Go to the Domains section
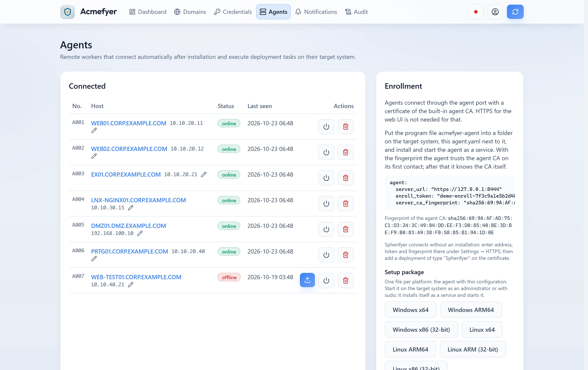This screenshot has width=588, height=370. (x=190, y=12)
